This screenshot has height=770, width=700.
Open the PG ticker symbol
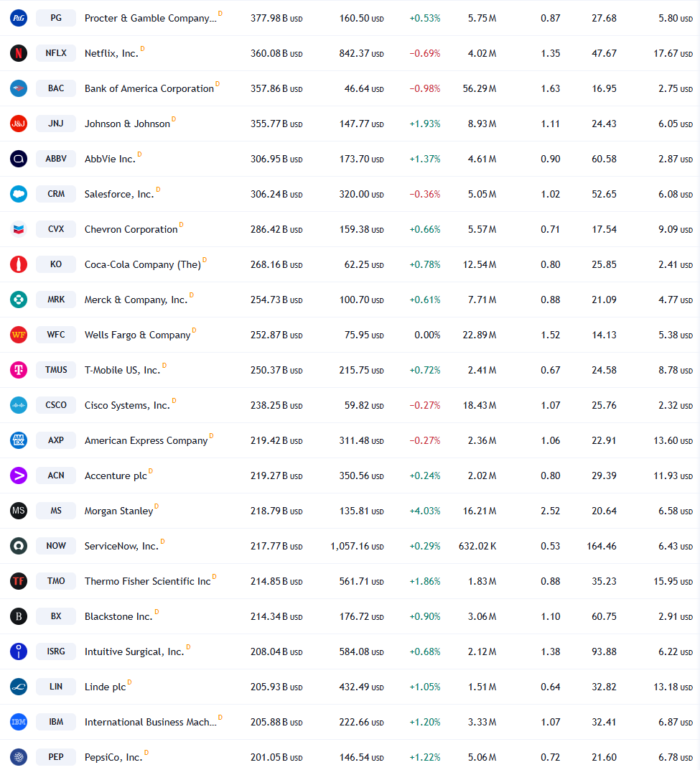[56, 18]
